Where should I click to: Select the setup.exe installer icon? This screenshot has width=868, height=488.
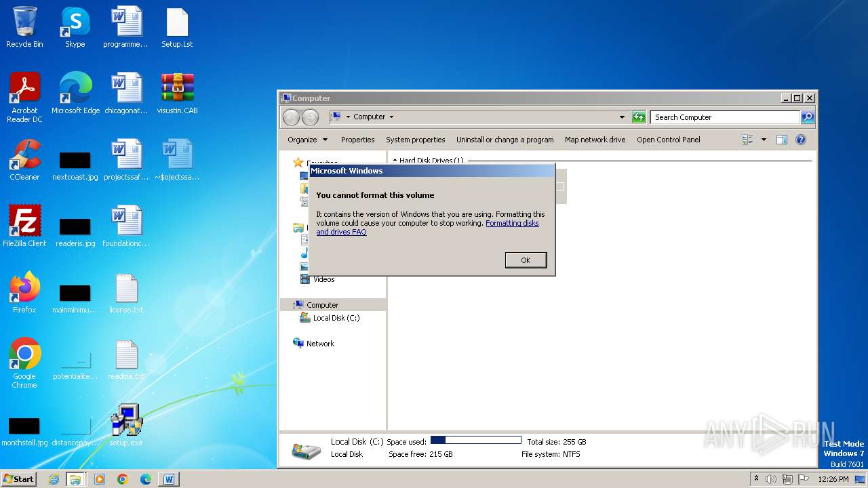click(x=126, y=426)
